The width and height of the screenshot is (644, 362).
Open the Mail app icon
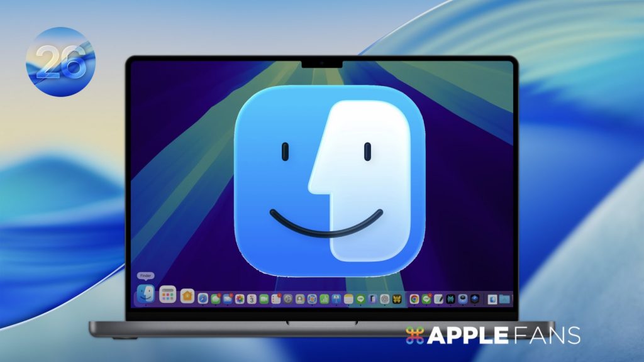pos(228,299)
